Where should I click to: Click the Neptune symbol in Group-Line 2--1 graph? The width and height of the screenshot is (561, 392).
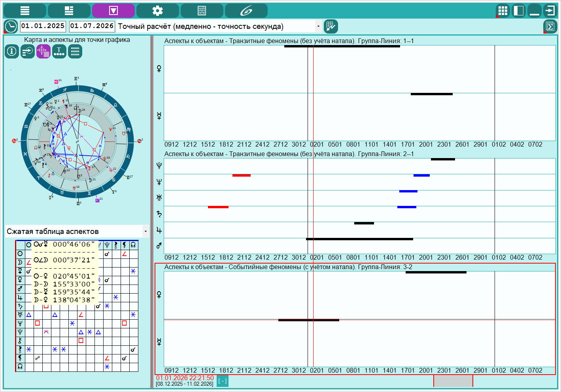coord(159,182)
